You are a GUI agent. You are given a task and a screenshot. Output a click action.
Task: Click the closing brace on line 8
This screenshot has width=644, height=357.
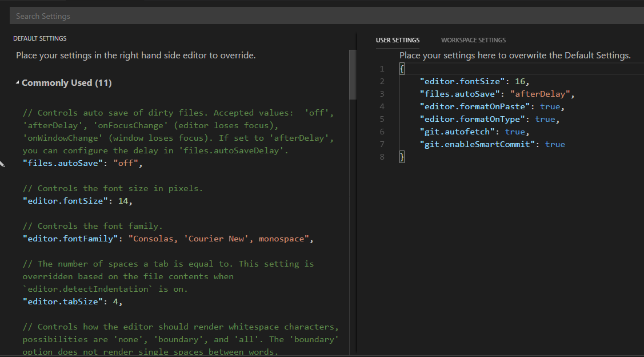(402, 157)
